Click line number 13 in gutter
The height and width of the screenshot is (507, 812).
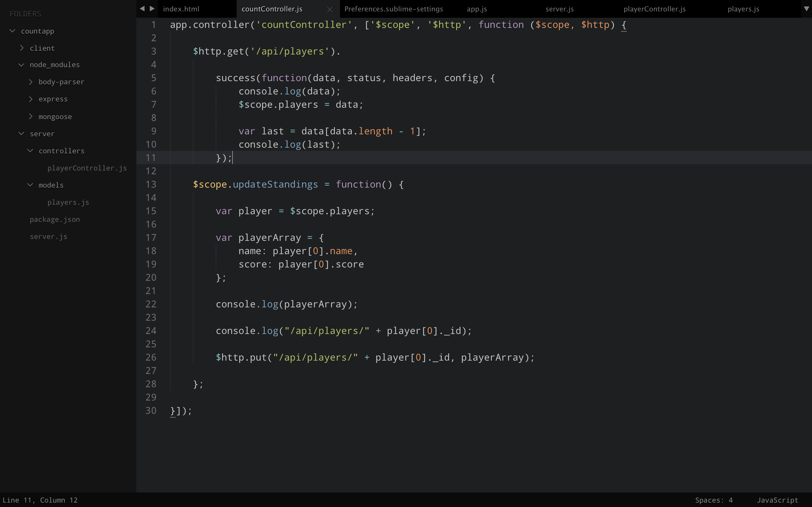pos(151,184)
